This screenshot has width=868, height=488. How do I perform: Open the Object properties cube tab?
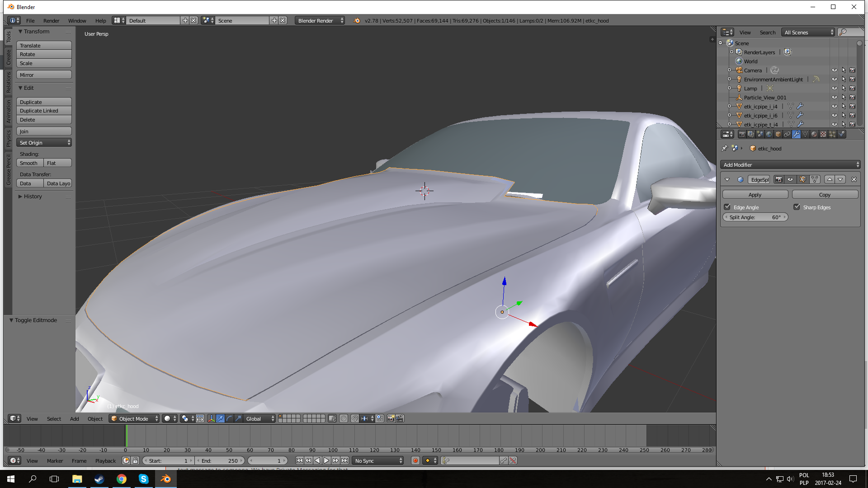click(778, 134)
